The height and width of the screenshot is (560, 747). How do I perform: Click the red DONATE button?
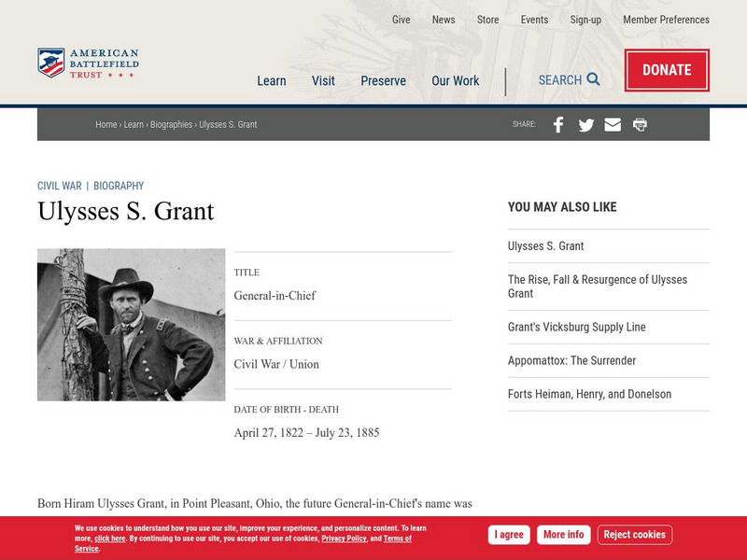tap(667, 69)
